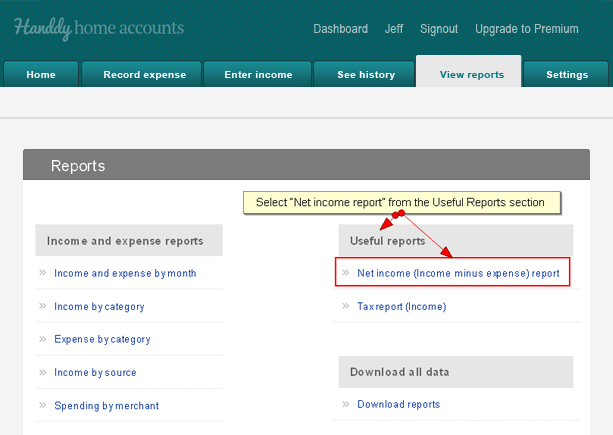Screen dimensions: 613x435
Task: Open Expense by category report
Action: (102, 339)
